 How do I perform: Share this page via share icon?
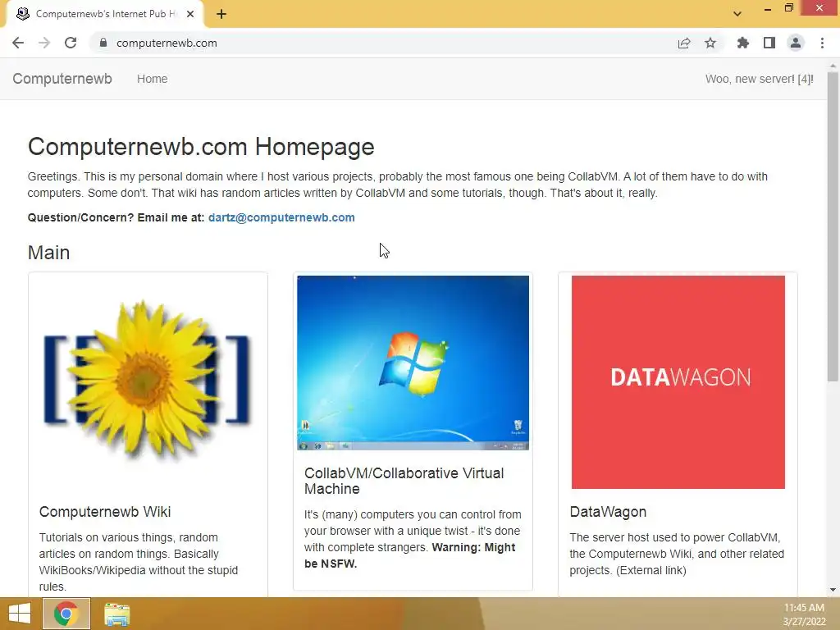point(684,43)
